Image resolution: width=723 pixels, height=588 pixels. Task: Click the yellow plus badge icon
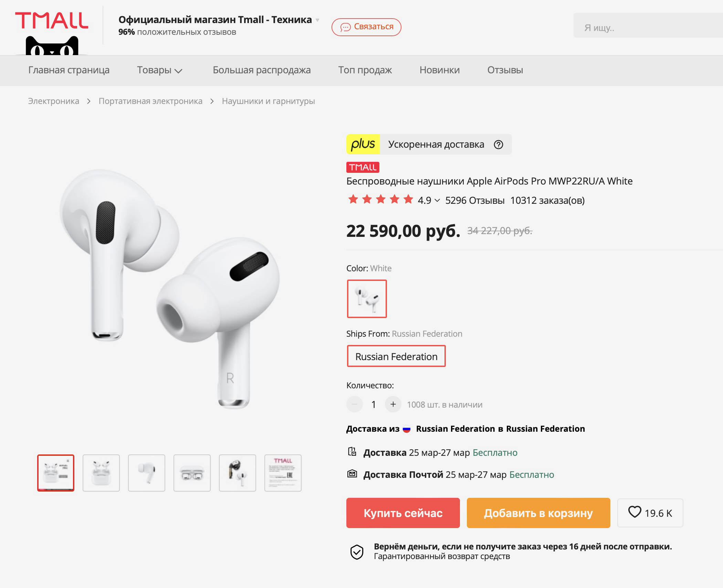(x=363, y=144)
